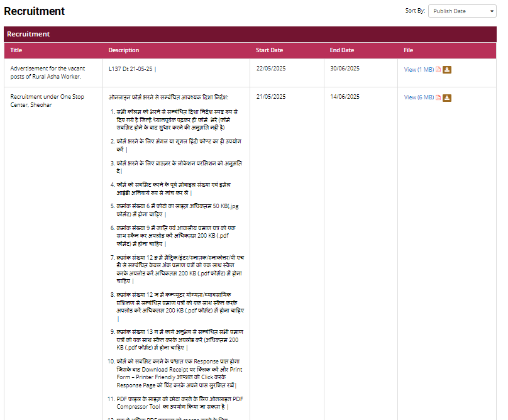The height and width of the screenshot is (420, 508).
Task: Click the Rural Asha Worker advertisement title
Action: coord(48,72)
